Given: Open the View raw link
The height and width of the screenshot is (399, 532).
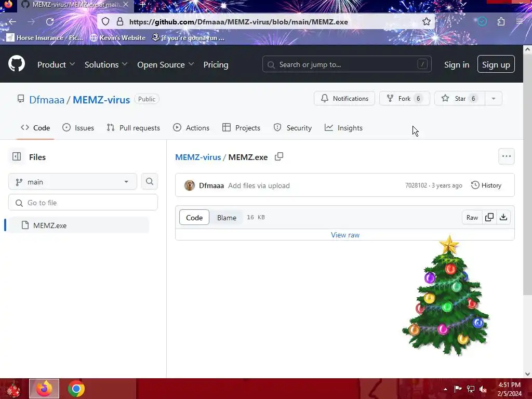Looking at the screenshot, I should (x=345, y=235).
